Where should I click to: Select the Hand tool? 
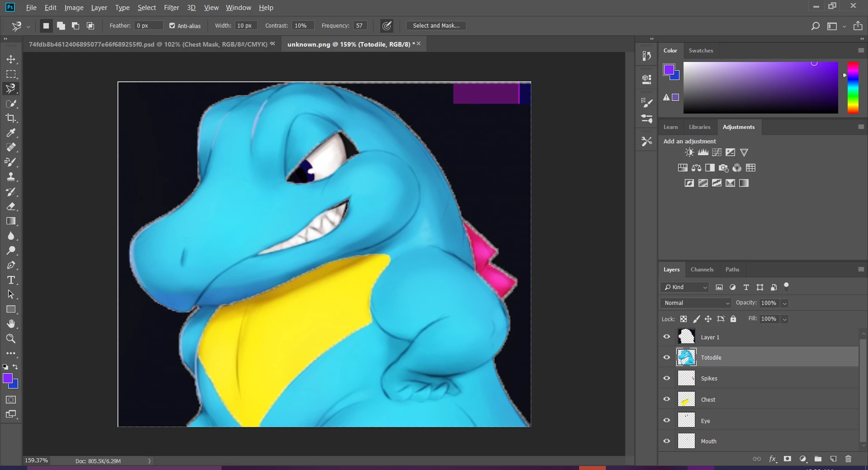pos(11,324)
